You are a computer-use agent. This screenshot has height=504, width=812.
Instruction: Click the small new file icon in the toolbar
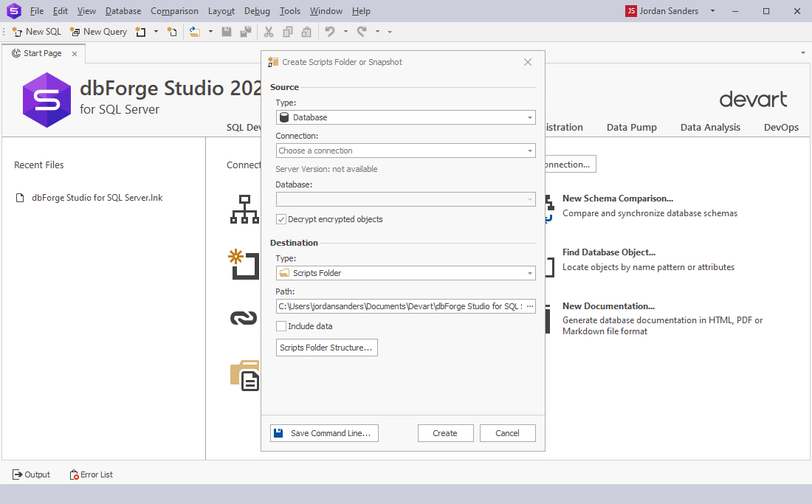point(172,32)
